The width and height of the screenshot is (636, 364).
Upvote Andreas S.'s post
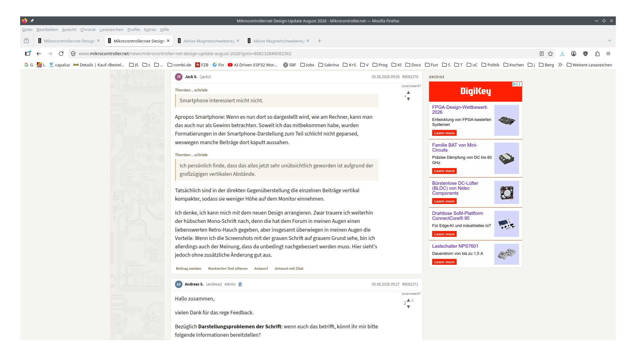pos(408,300)
